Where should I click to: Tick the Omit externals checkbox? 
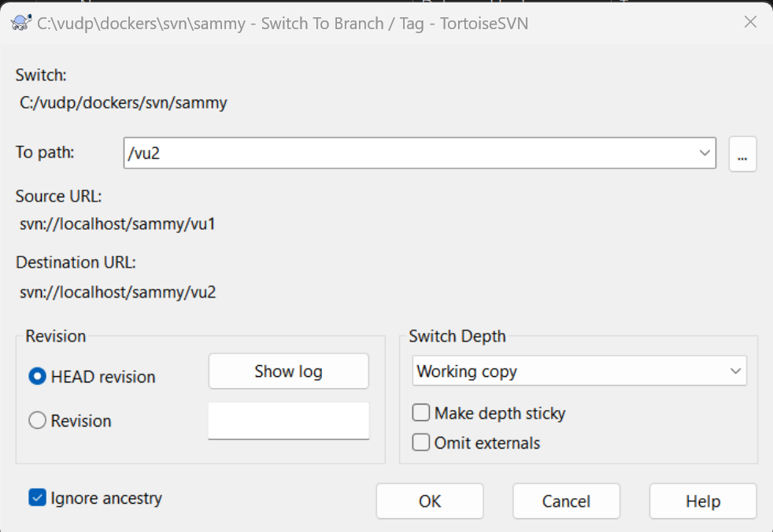421,443
